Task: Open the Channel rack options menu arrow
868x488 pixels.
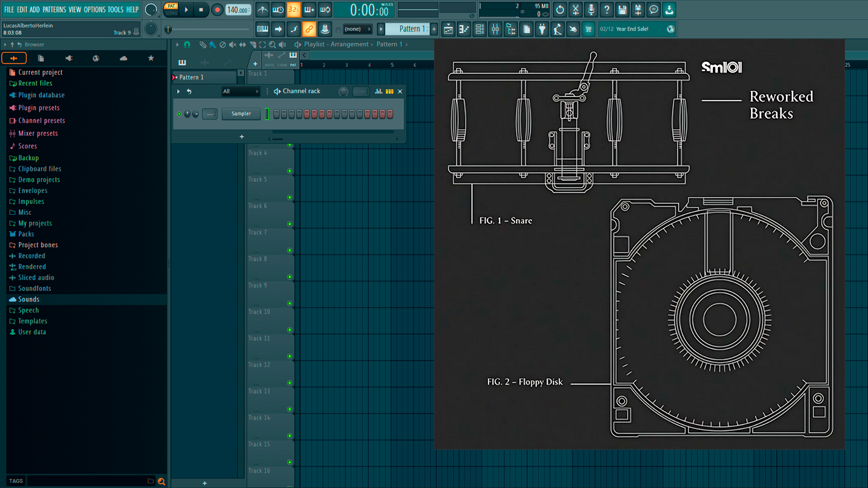Action: [179, 91]
